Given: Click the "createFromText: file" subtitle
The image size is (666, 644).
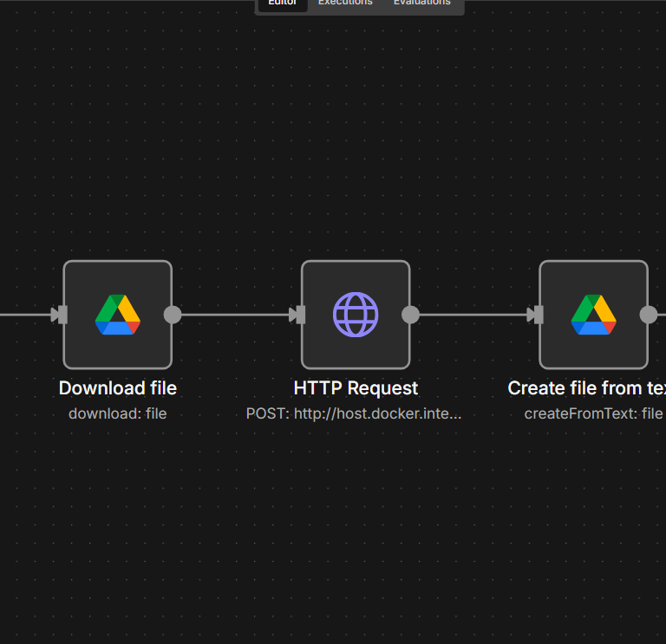Looking at the screenshot, I should tap(593, 413).
